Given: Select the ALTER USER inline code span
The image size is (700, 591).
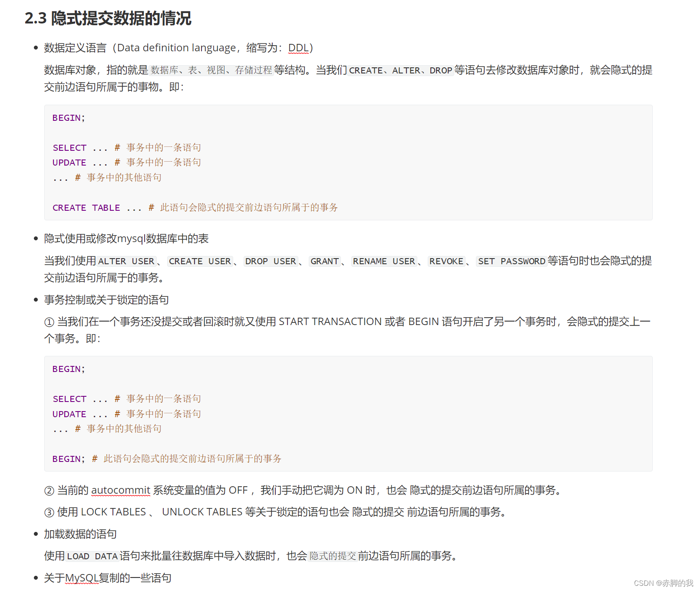Looking at the screenshot, I should [x=126, y=261].
